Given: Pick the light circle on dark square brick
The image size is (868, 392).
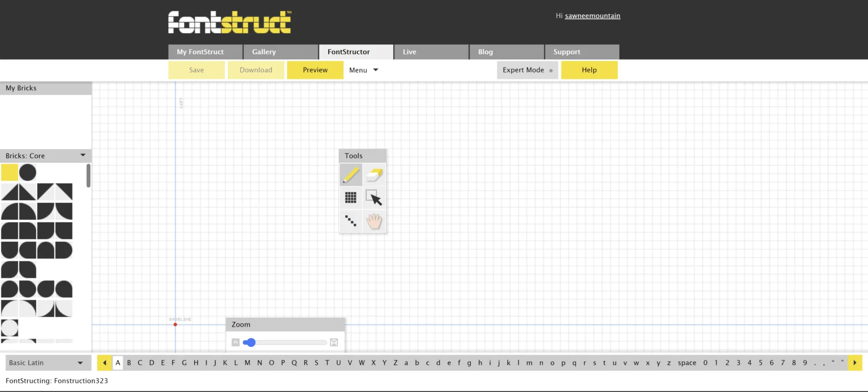Looking at the screenshot, I should pyautogui.click(x=9, y=328).
